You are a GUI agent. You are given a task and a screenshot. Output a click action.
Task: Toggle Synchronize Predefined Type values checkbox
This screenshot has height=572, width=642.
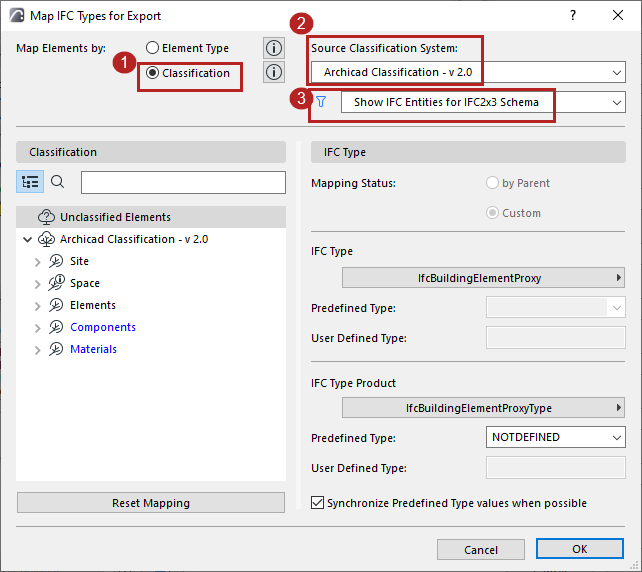click(x=317, y=503)
